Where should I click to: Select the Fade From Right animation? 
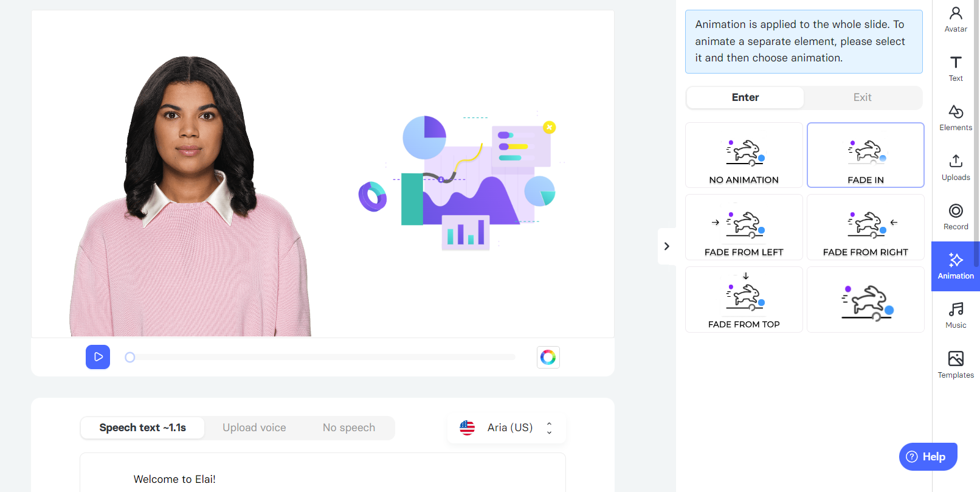(x=866, y=227)
